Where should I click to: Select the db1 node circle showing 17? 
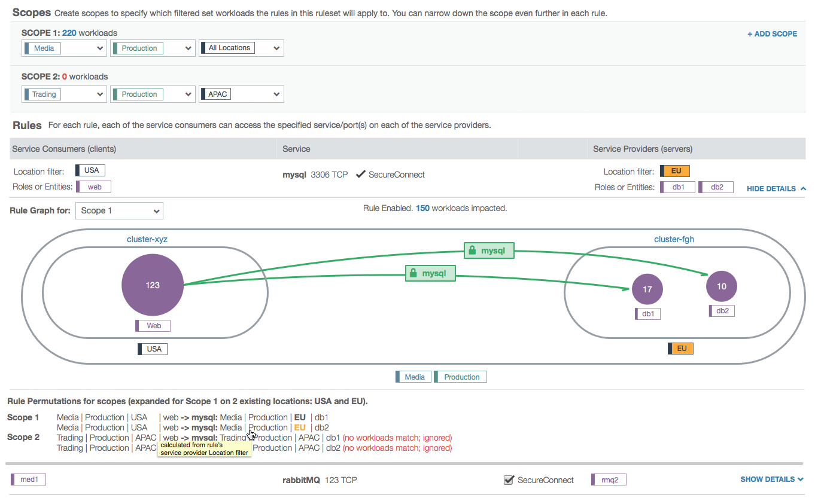coord(647,289)
